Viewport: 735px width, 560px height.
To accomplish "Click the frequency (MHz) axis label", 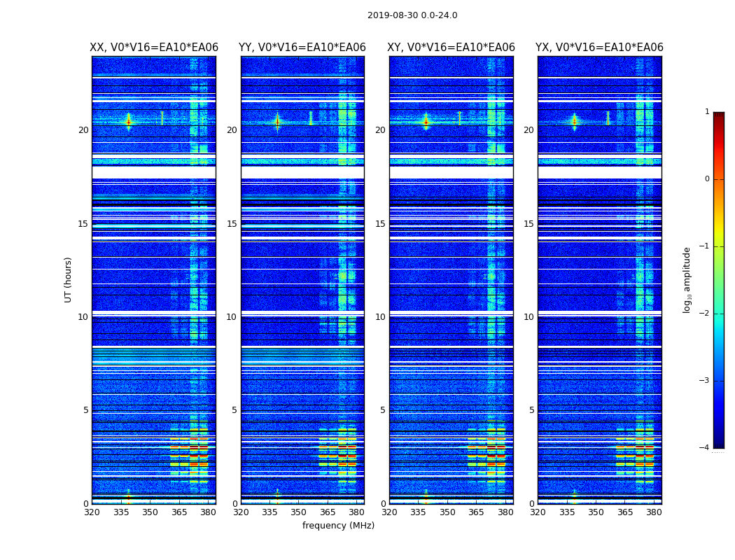I will tap(338, 526).
